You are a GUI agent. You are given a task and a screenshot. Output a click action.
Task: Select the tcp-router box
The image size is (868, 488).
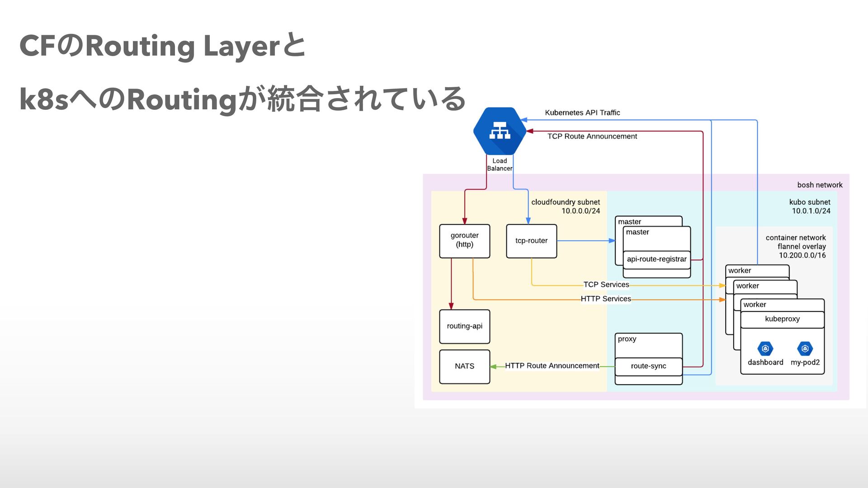531,241
